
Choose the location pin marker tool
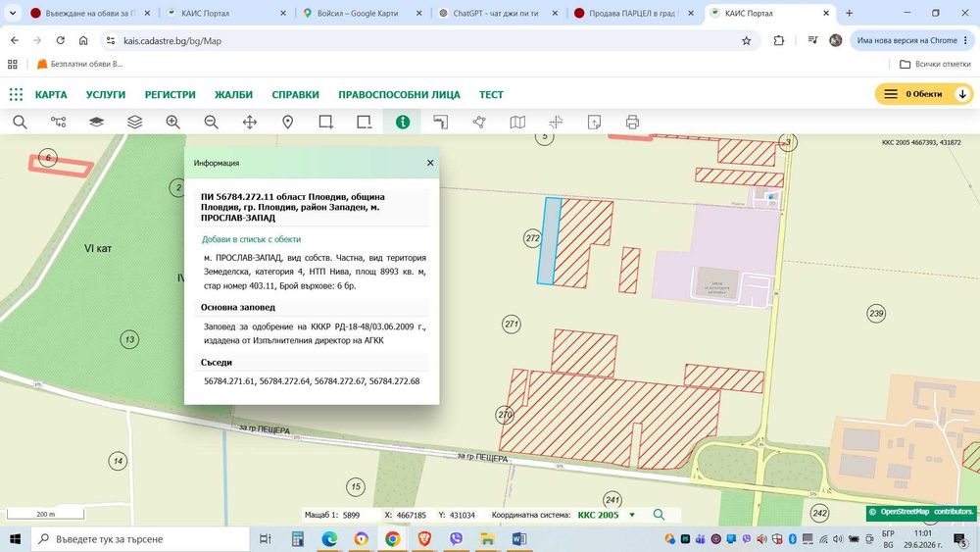pyautogui.click(x=287, y=122)
